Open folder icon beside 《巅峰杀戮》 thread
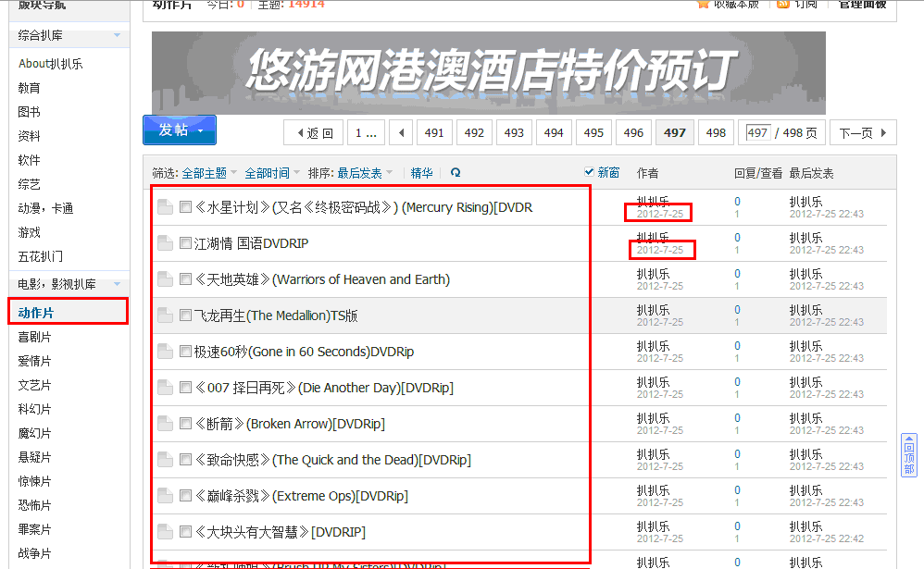The image size is (924, 569). [165, 496]
